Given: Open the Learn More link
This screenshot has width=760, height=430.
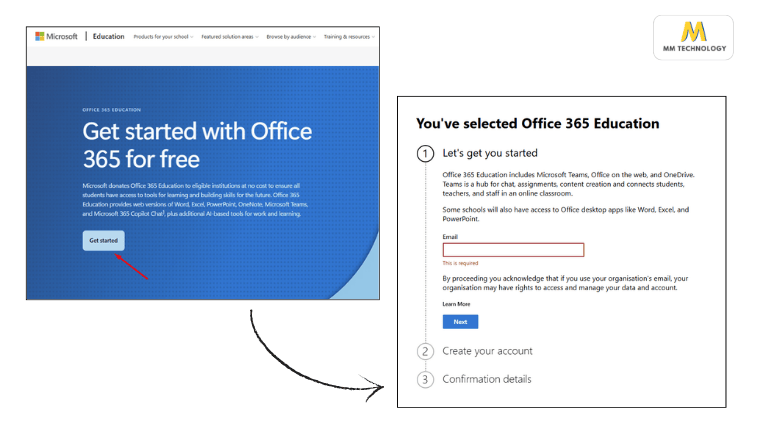Looking at the screenshot, I should tap(456, 304).
